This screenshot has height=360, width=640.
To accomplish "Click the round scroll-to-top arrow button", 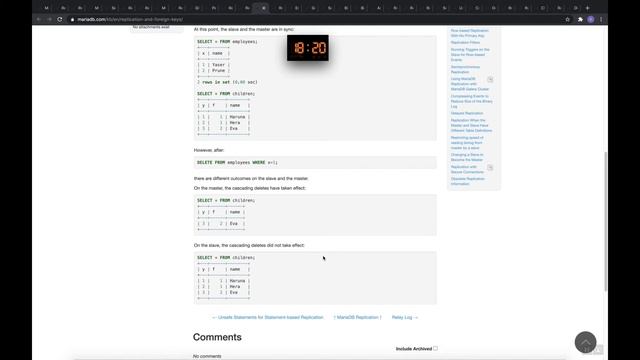I will click(x=585, y=342).
